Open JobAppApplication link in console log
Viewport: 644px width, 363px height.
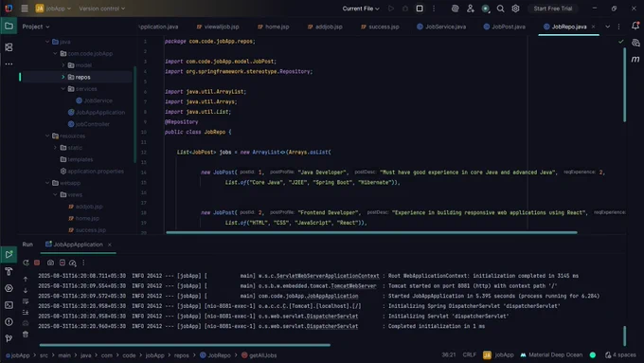pos(332,296)
